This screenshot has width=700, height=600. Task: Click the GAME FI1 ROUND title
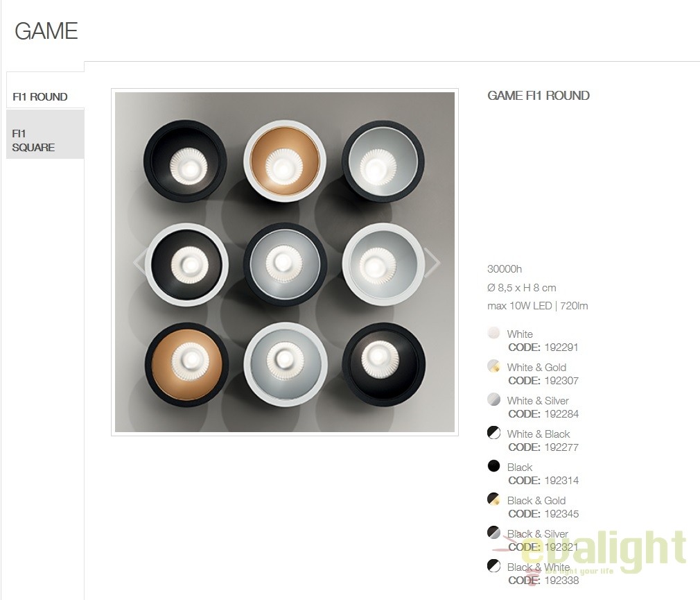click(x=539, y=96)
